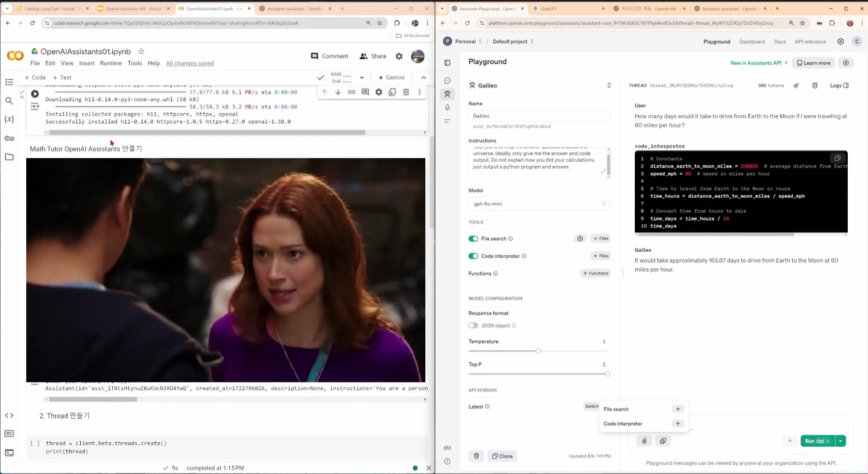Open Colab search sidebar icon
868x474 pixels.
point(9,101)
